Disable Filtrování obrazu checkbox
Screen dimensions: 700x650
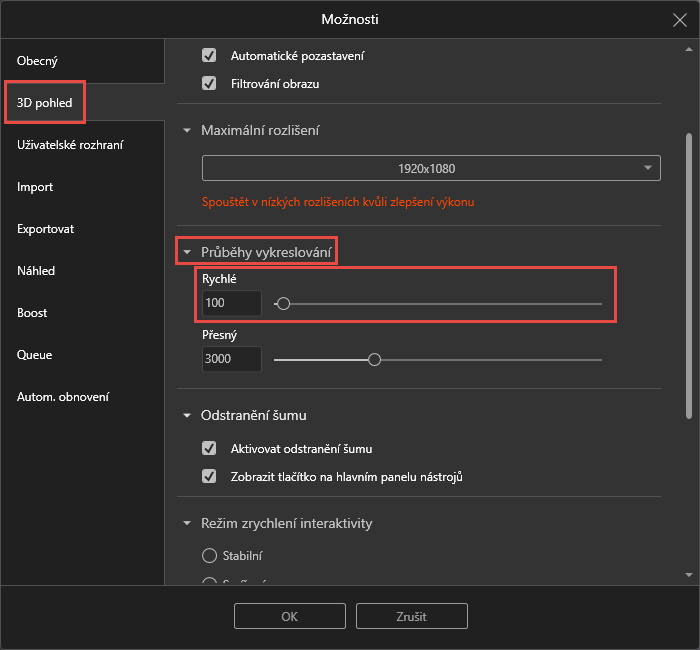[x=209, y=84]
